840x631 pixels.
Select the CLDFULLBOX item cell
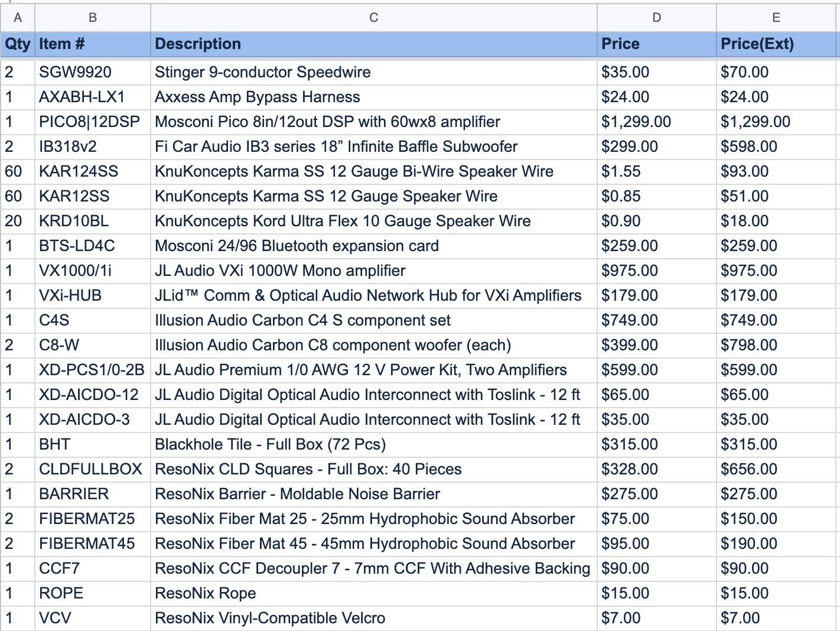point(93,469)
